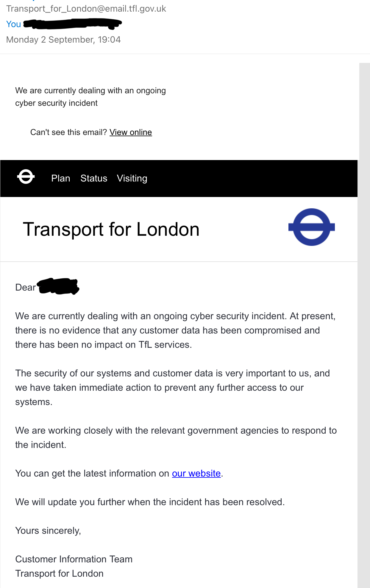Follow the our website link
Image resolution: width=370 pixels, height=588 pixels.
(x=196, y=473)
